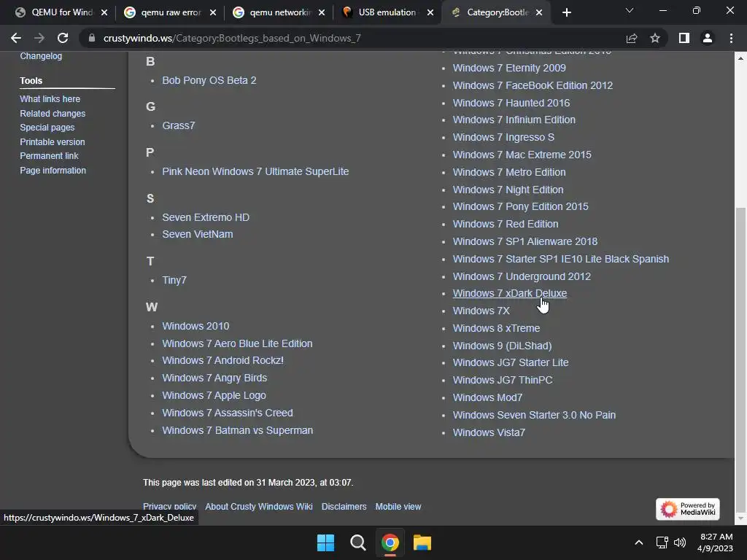The height and width of the screenshot is (560, 747).
Task: Open Windows Vista7 page
Action: [x=489, y=432]
